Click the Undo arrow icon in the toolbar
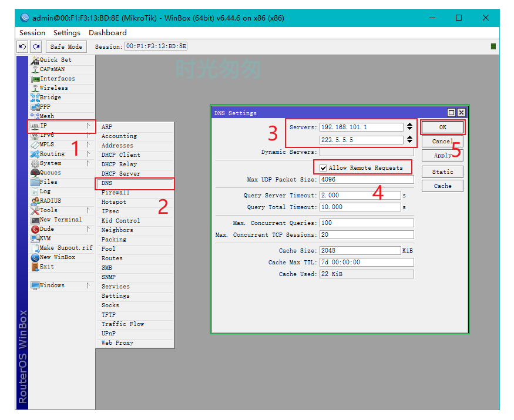Viewport: 514px width, 420px height. click(23, 46)
